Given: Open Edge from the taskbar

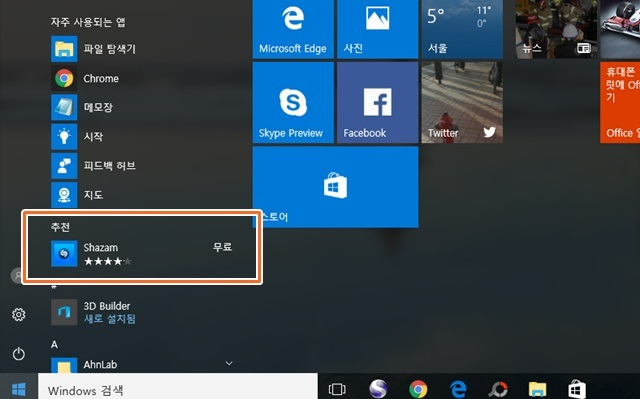Looking at the screenshot, I should 458,389.
